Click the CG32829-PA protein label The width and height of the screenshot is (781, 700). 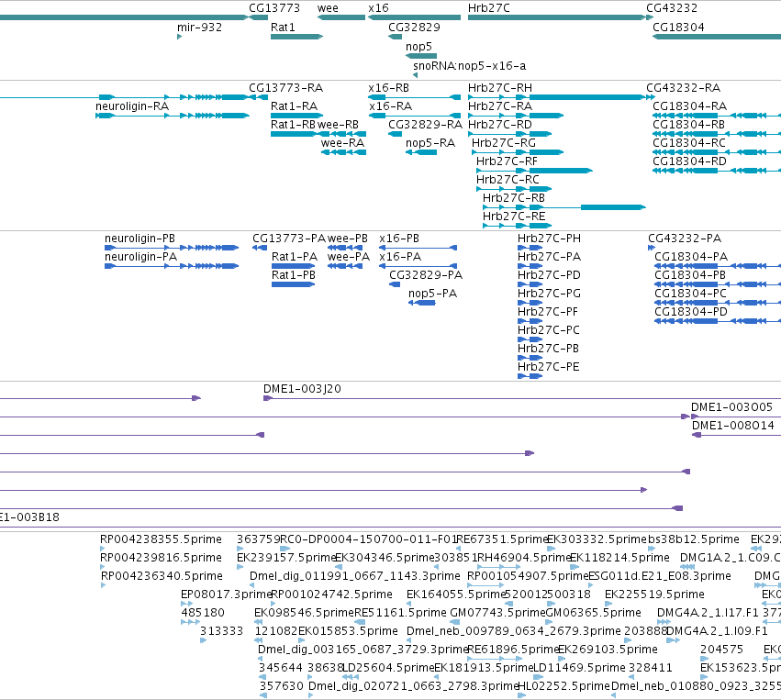[426, 275]
